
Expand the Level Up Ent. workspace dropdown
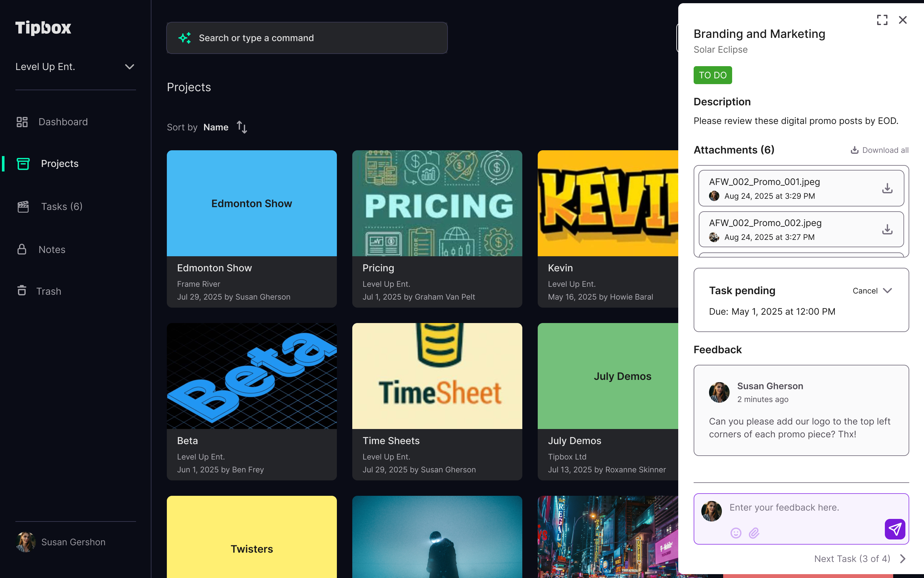(129, 67)
